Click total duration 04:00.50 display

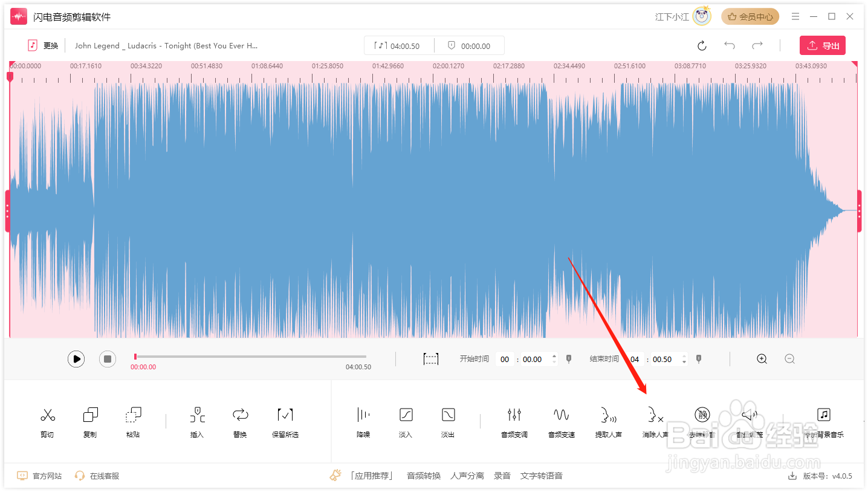click(x=398, y=46)
